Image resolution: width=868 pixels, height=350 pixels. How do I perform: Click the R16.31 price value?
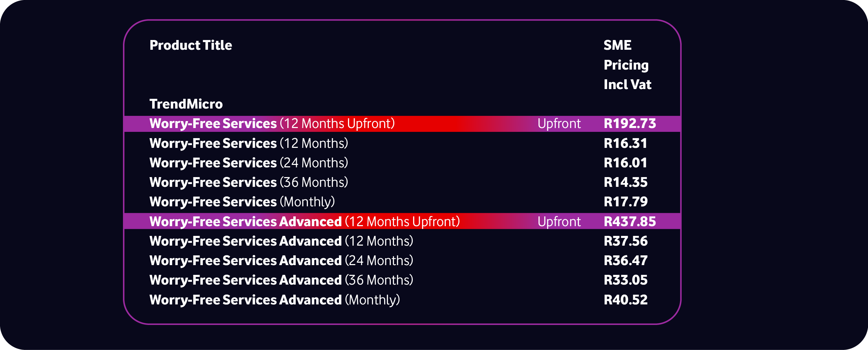(625, 143)
